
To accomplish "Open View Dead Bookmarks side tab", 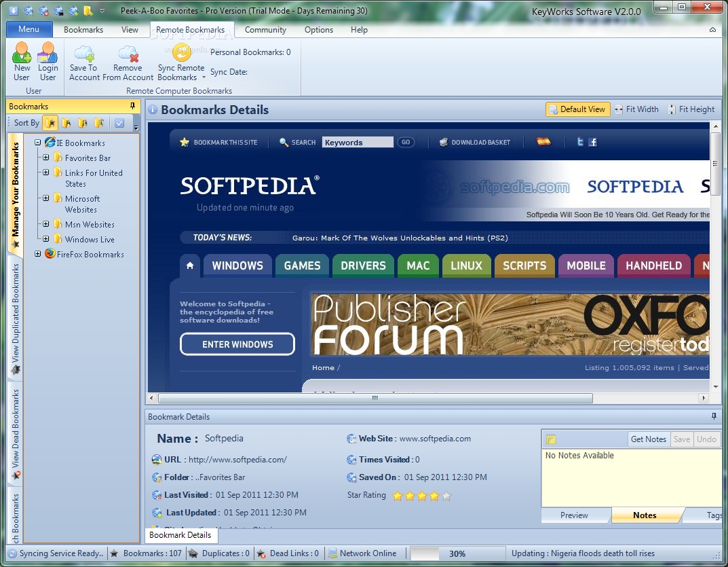I will [16, 435].
